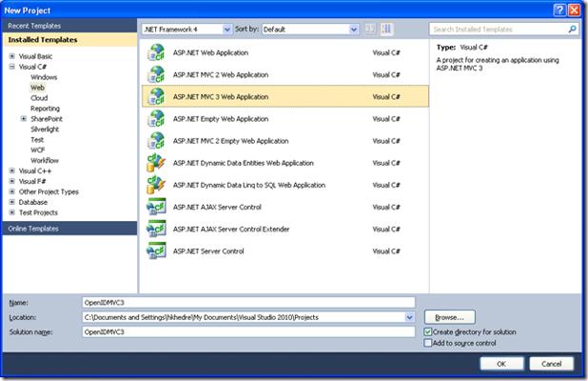The height and width of the screenshot is (381, 588).
Task: Click the help question mark button in title bar
Action: click(x=558, y=9)
